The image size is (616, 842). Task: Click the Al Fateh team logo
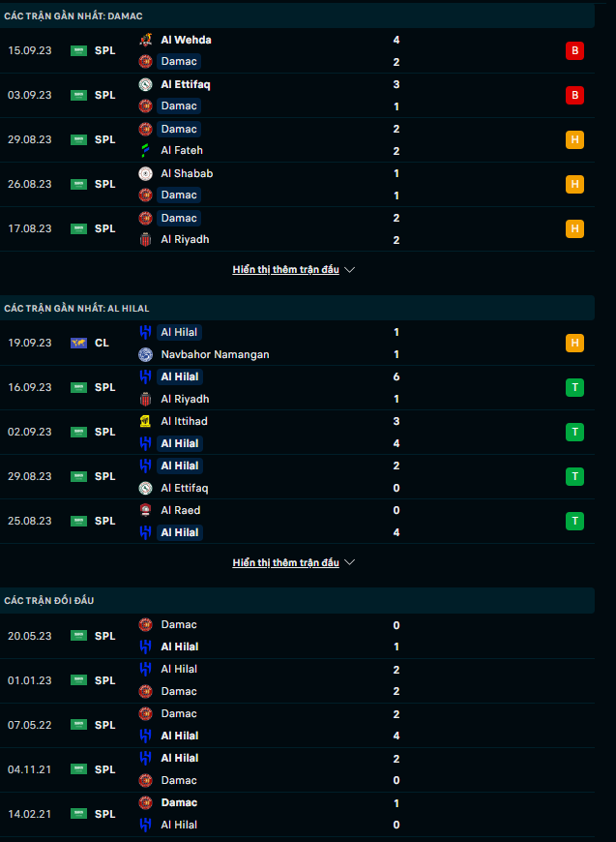[145, 150]
